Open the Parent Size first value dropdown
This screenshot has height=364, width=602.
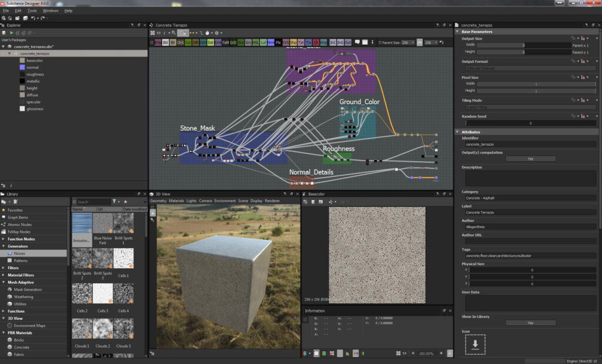tap(408, 42)
